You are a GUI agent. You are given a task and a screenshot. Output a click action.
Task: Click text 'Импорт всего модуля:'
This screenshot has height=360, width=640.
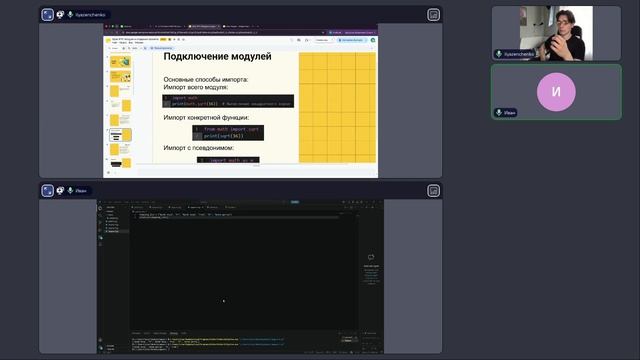point(196,87)
